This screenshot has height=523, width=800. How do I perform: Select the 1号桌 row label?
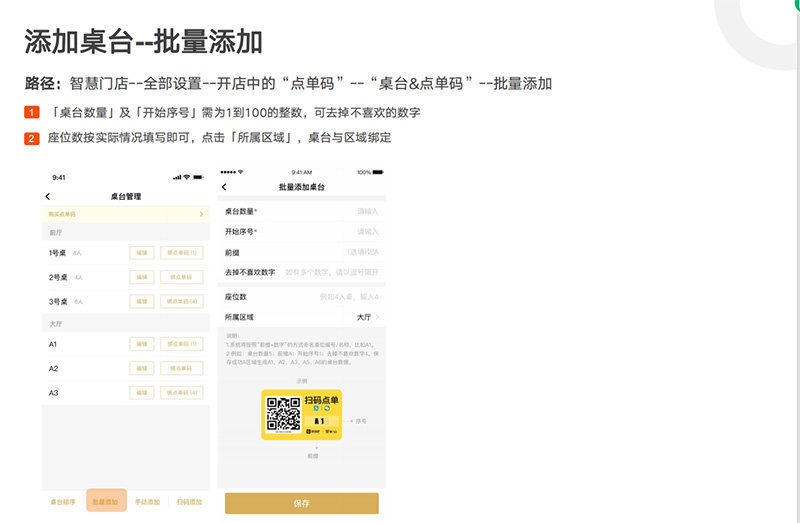(x=57, y=253)
